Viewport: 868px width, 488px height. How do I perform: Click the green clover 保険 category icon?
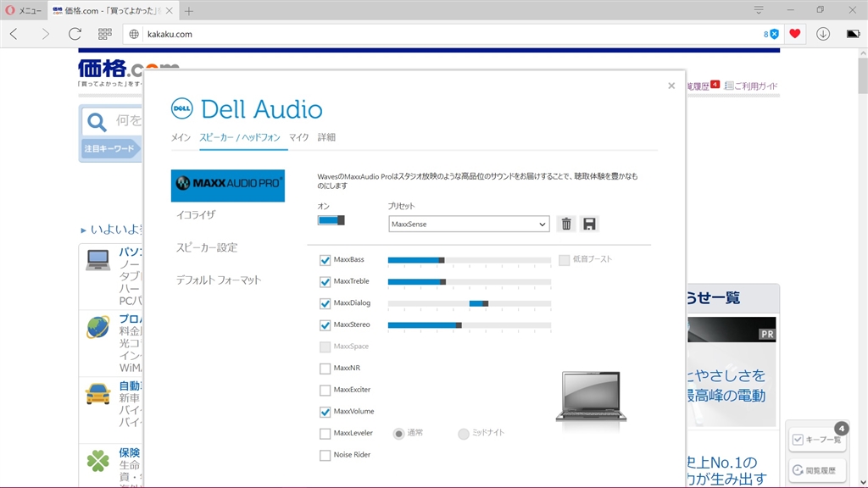[x=98, y=461]
